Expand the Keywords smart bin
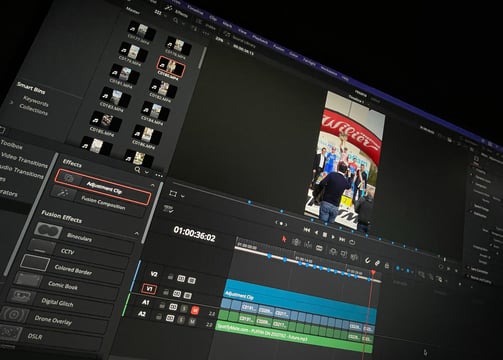Viewport: 503px width, 360px height. point(35,102)
